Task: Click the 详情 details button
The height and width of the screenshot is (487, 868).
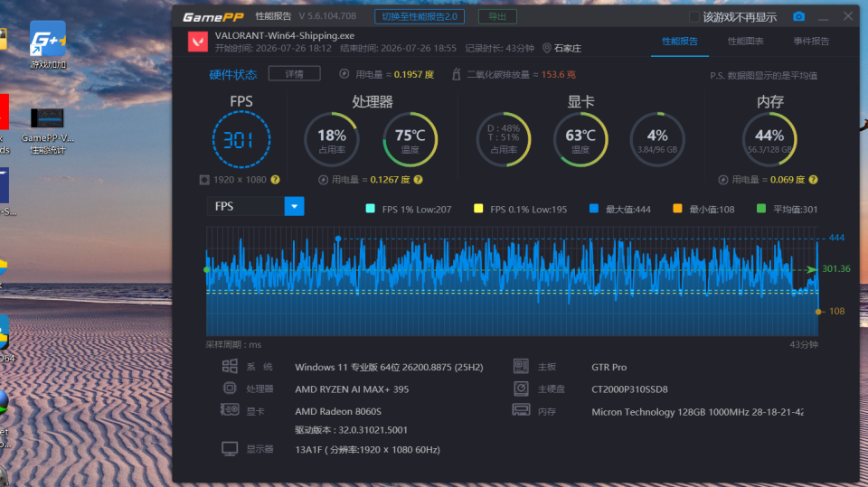Action: coord(295,73)
